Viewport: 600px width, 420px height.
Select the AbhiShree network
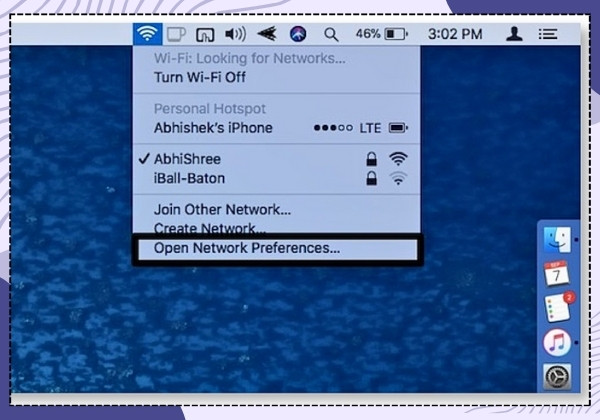pos(276,159)
